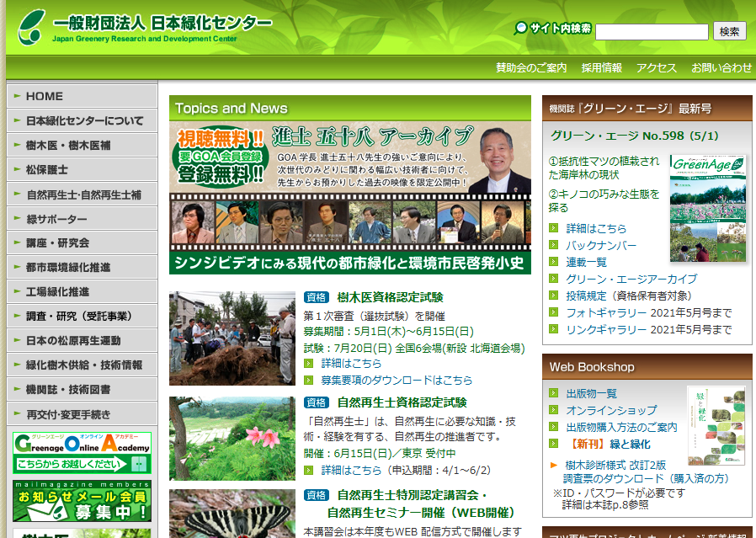The width and height of the screenshot is (756, 538).
Task: Open the フォトギャラリー link
Action: [x=606, y=313]
